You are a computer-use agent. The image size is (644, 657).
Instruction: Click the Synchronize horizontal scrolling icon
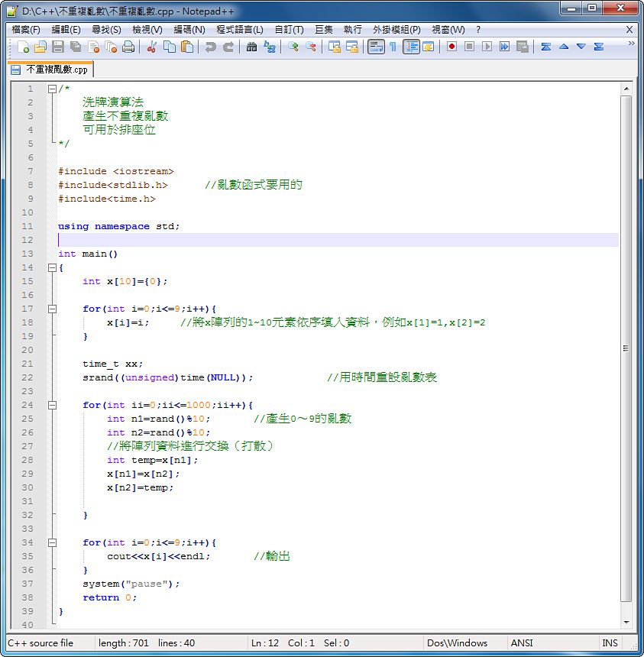pyautogui.click(x=352, y=47)
